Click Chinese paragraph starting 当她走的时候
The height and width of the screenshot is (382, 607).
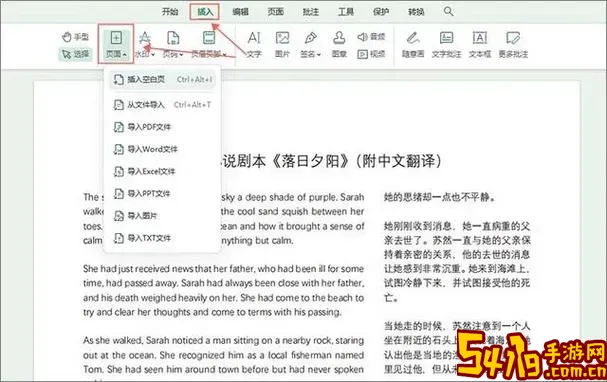(x=457, y=348)
